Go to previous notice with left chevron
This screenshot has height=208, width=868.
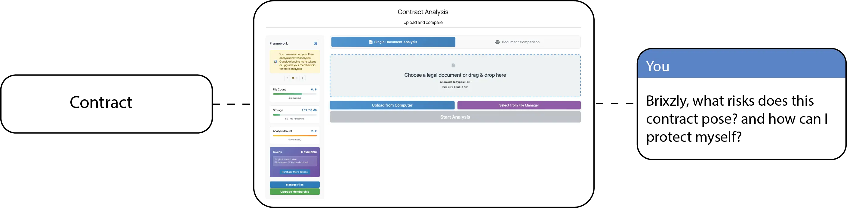[287, 78]
